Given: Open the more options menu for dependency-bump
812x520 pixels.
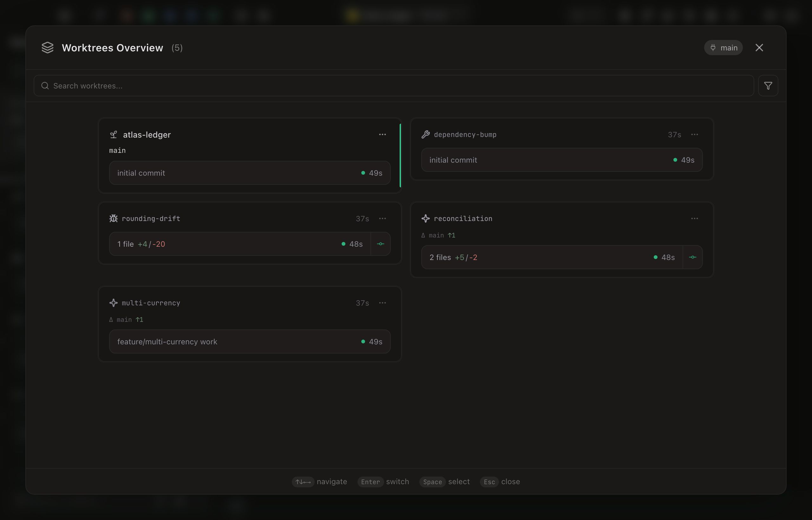Looking at the screenshot, I should (x=694, y=134).
